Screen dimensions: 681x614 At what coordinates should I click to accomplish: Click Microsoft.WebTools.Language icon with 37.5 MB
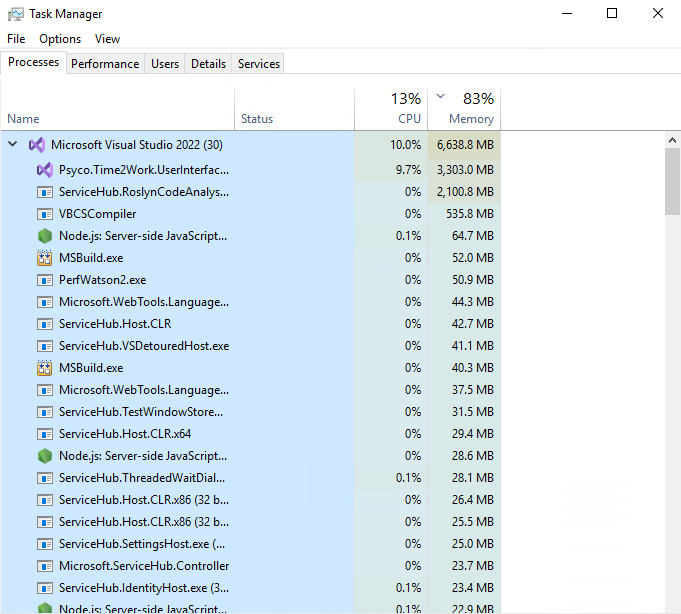[45, 390]
